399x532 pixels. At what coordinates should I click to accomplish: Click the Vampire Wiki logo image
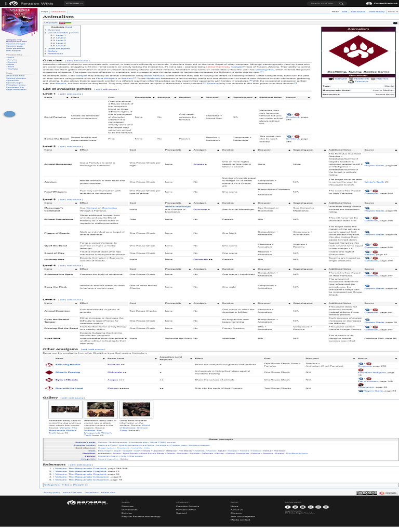point(20,22)
